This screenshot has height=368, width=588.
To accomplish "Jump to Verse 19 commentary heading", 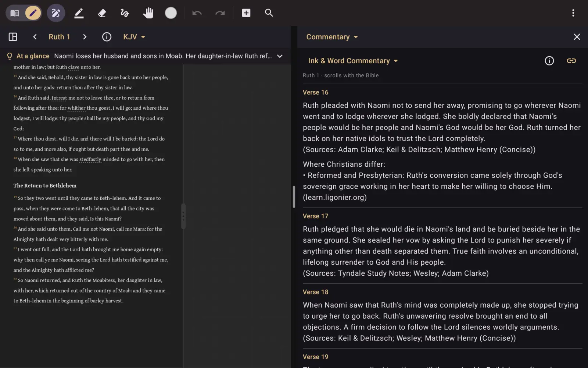I will (x=315, y=357).
